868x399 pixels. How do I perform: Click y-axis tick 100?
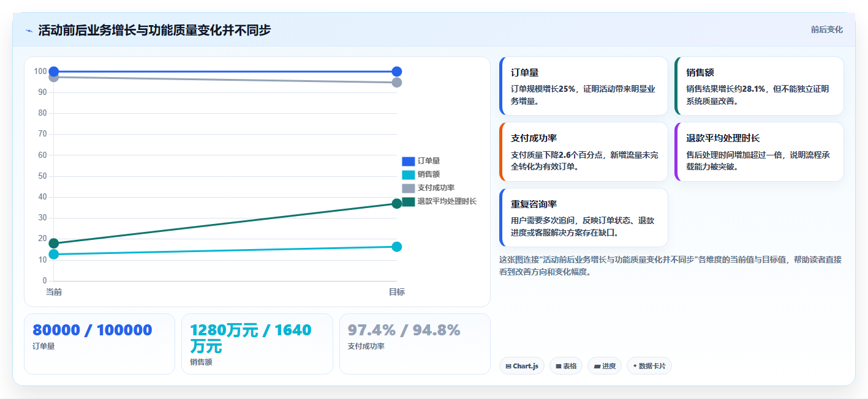coord(40,72)
